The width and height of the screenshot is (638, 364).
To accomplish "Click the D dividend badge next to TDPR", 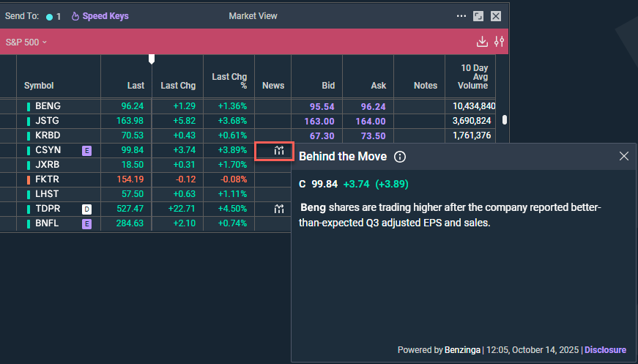I will (x=86, y=209).
